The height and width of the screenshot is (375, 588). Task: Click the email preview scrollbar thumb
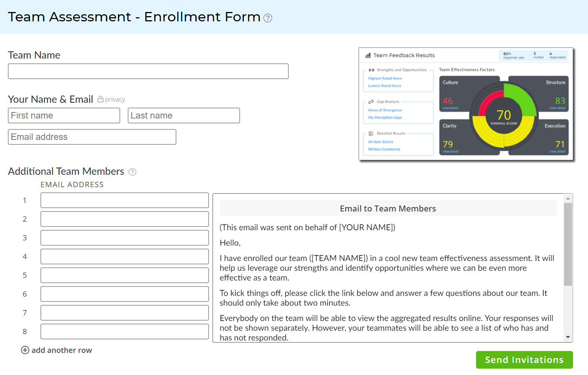[x=568, y=244]
